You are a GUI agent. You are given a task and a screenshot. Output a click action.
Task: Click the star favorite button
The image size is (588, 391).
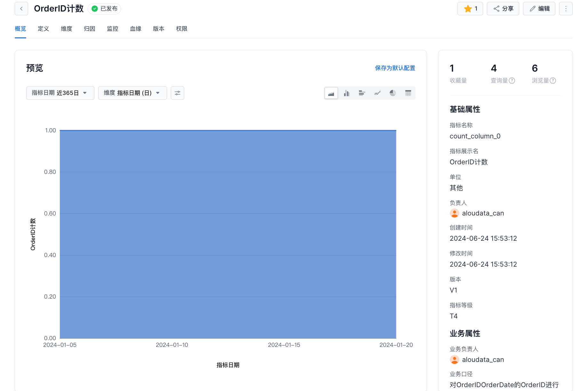(x=470, y=9)
